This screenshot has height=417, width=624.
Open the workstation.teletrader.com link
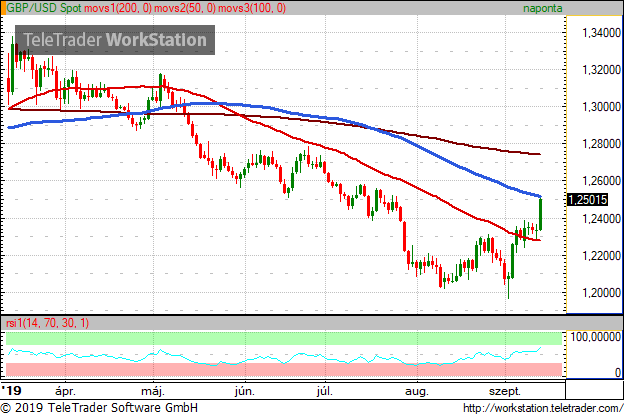[x=543, y=408]
